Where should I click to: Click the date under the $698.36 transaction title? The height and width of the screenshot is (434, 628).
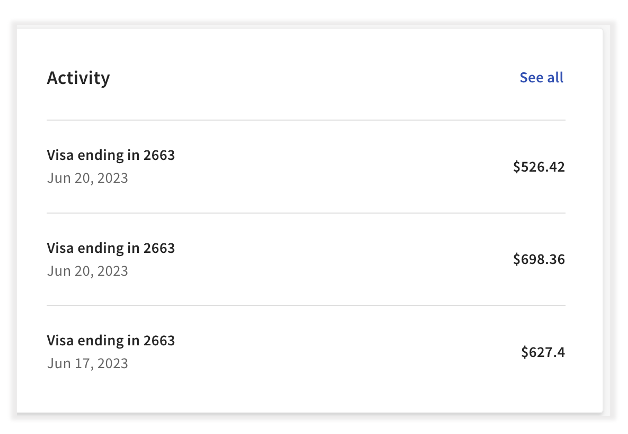coord(87,271)
